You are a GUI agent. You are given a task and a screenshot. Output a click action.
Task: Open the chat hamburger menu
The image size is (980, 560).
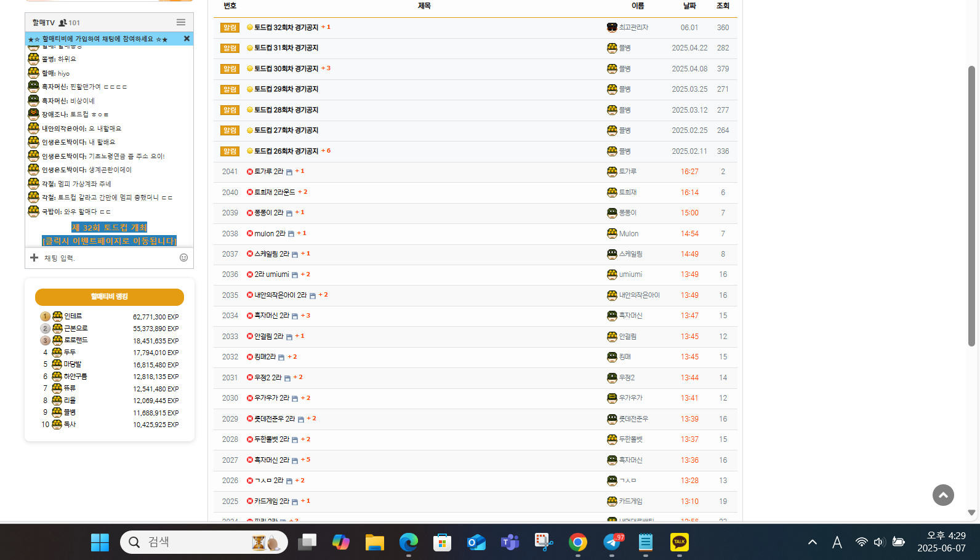click(x=180, y=22)
